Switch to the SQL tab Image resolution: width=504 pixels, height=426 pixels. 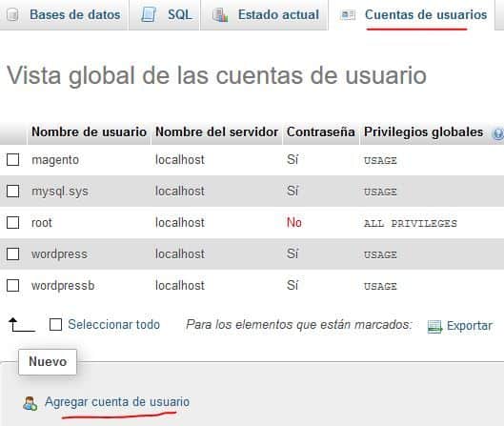[165, 15]
